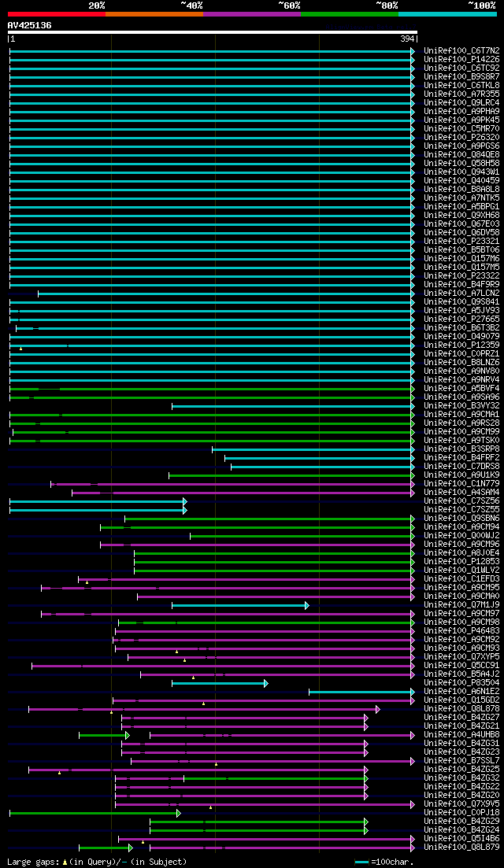This screenshot has width=504, height=868.
Task: Choose the UniRef100_Q9SBN6 hit label
Action: (x=461, y=519)
